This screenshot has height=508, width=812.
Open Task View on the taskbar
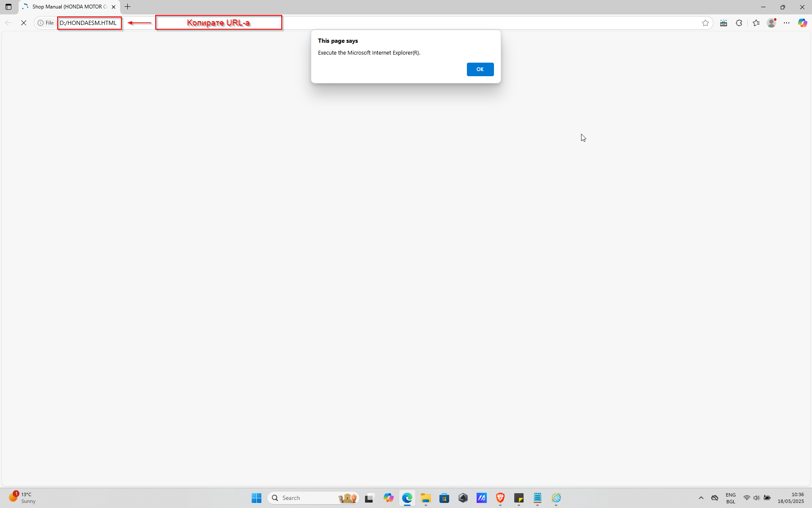point(370,498)
